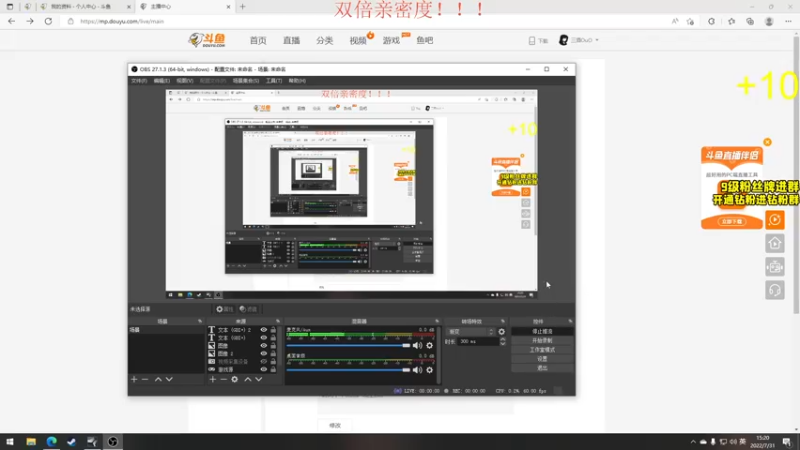Click the headset support icon in Douyu sidebar

pyautogui.click(x=774, y=290)
